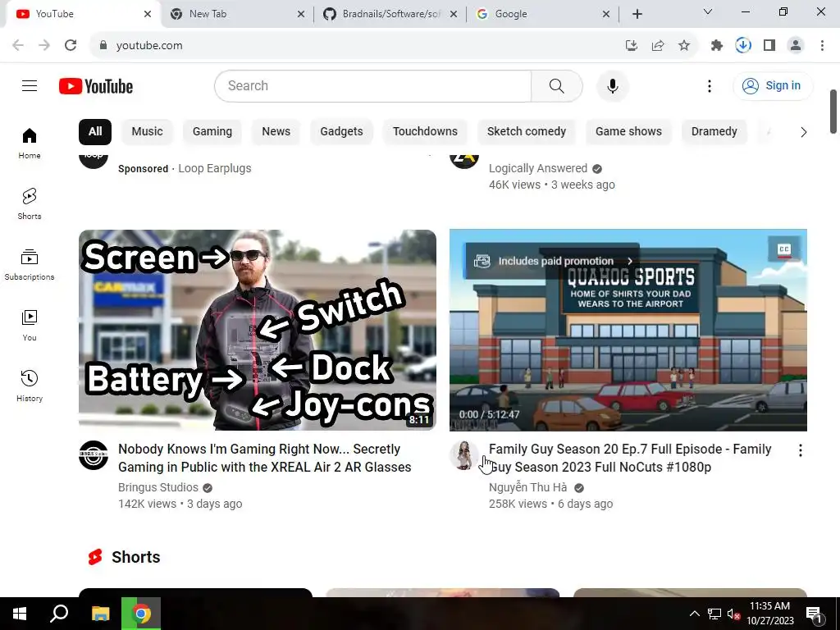840x630 pixels.
Task: Click the share page icon
Action: click(x=658, y=46)
